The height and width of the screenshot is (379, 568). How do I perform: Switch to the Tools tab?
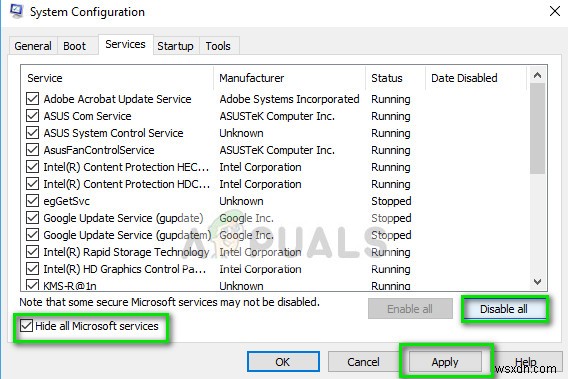click(218, 46)
